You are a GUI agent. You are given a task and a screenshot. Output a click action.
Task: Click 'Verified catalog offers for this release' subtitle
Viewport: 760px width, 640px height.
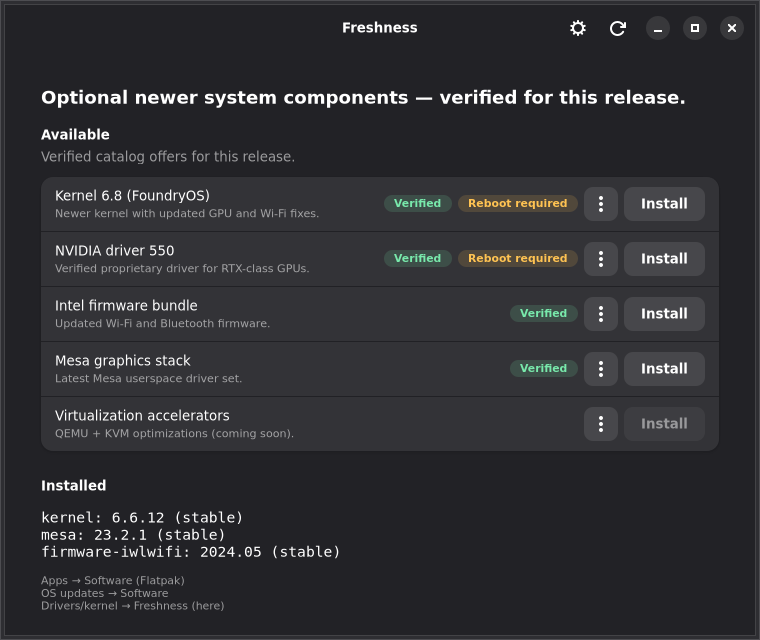[168, 157]
